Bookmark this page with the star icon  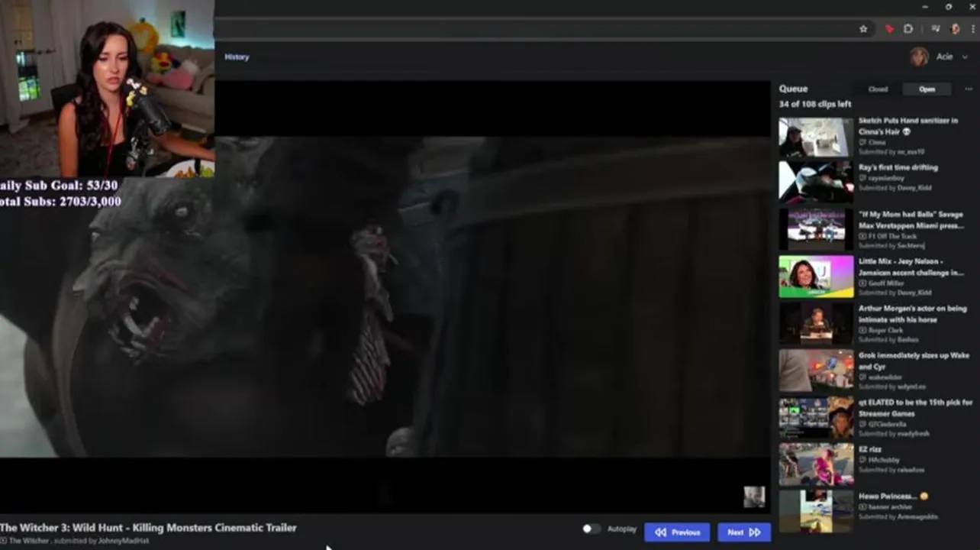pos(863,29)
